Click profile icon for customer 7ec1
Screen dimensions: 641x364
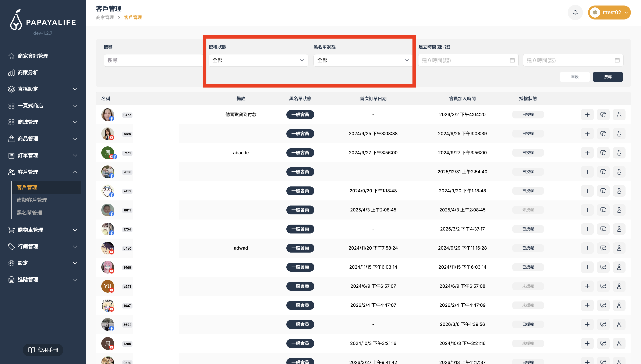tap(619, 153)
